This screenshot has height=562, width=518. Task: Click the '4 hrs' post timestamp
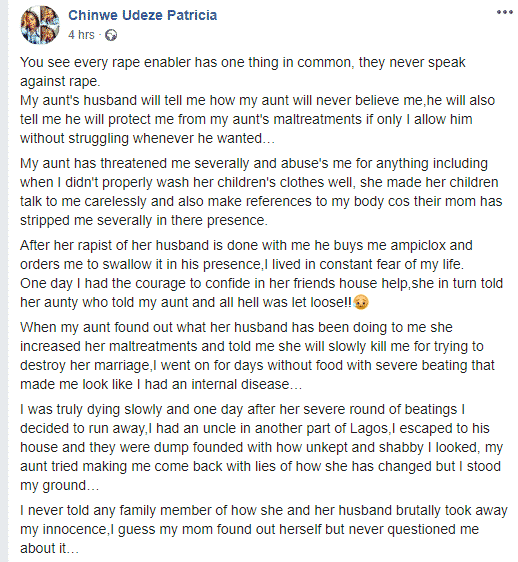[81, 35]
